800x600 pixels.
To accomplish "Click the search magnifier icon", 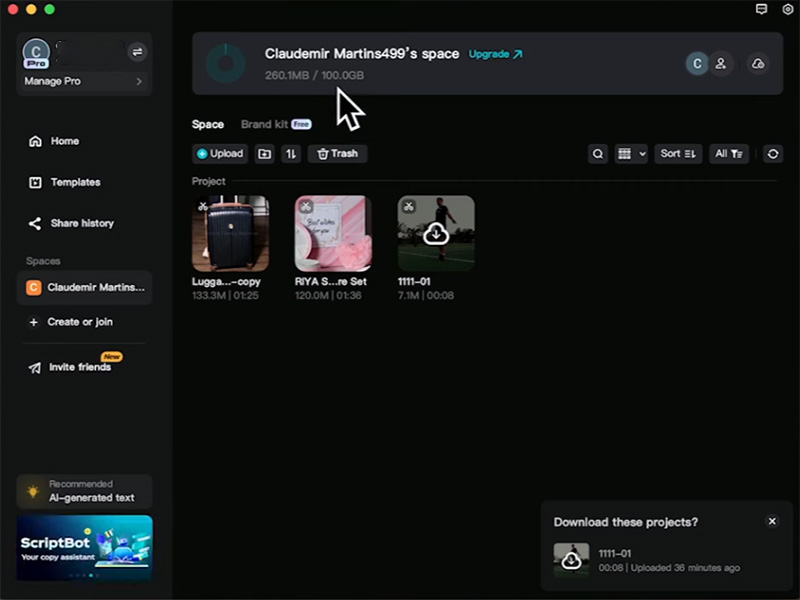I will tap(598, 154).
